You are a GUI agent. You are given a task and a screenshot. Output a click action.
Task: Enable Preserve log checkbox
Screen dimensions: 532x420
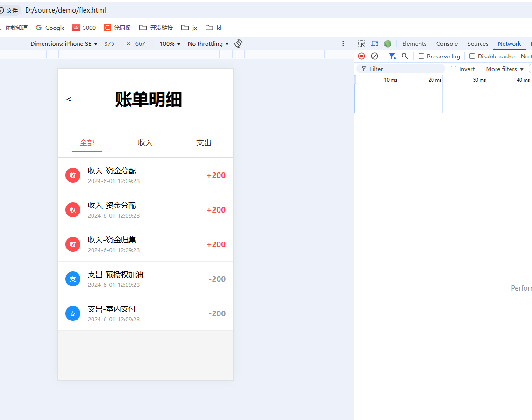(421, 57)
